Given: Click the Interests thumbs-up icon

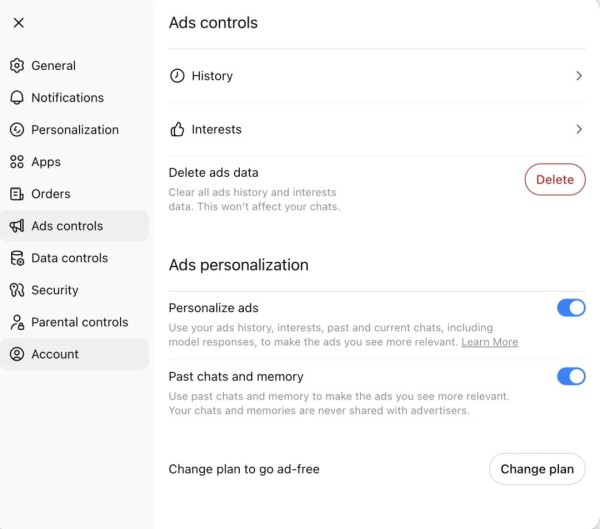Looking at the screenshot, I should pyautogui.click(x=177, y=130).
